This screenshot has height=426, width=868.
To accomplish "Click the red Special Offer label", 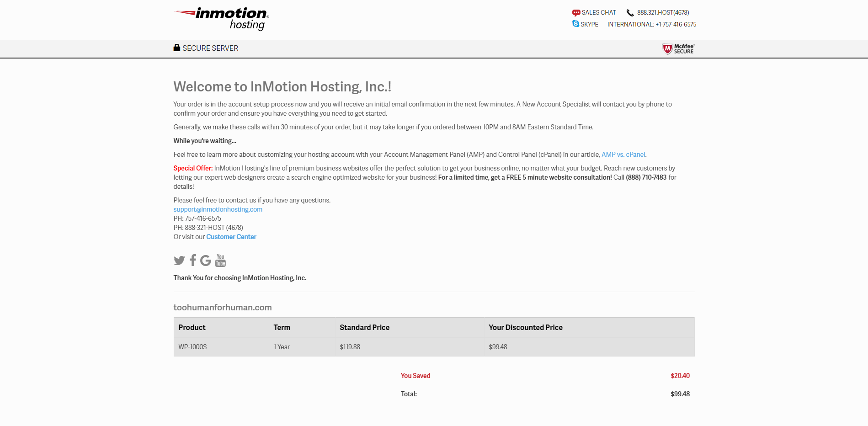I will [x=193, y=168].
